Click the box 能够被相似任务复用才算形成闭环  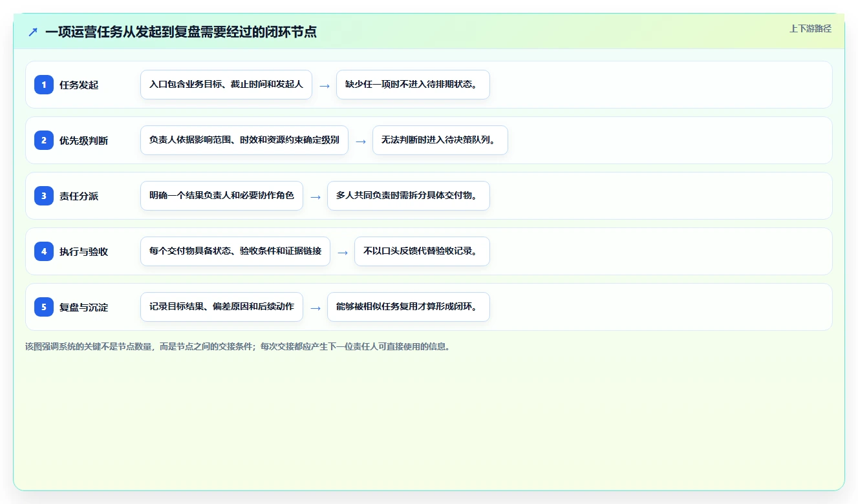(409, 307)
